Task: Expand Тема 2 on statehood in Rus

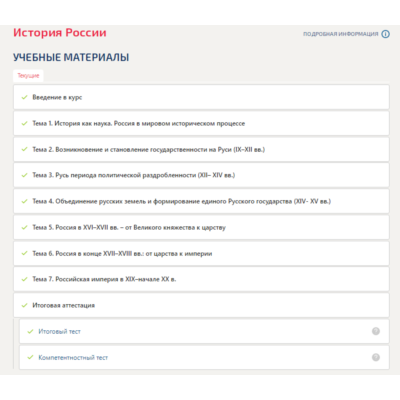Action: pos(201,149)
